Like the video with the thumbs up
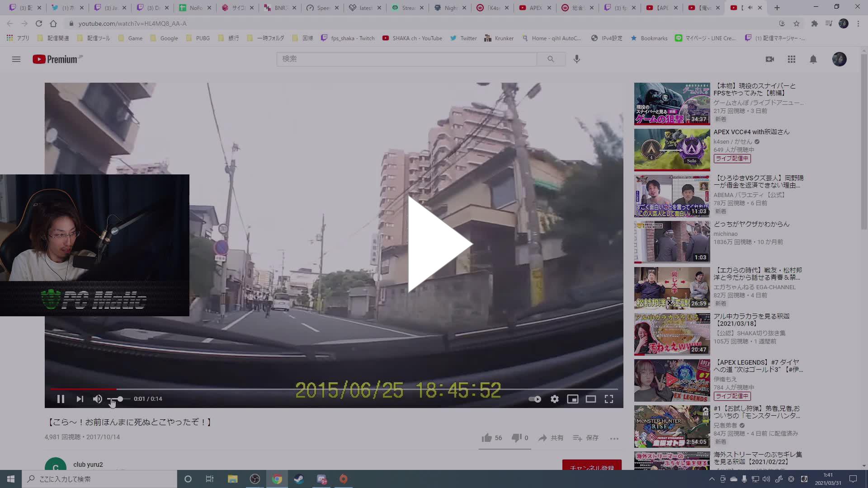Screen dimensions: 868x488 486,437
